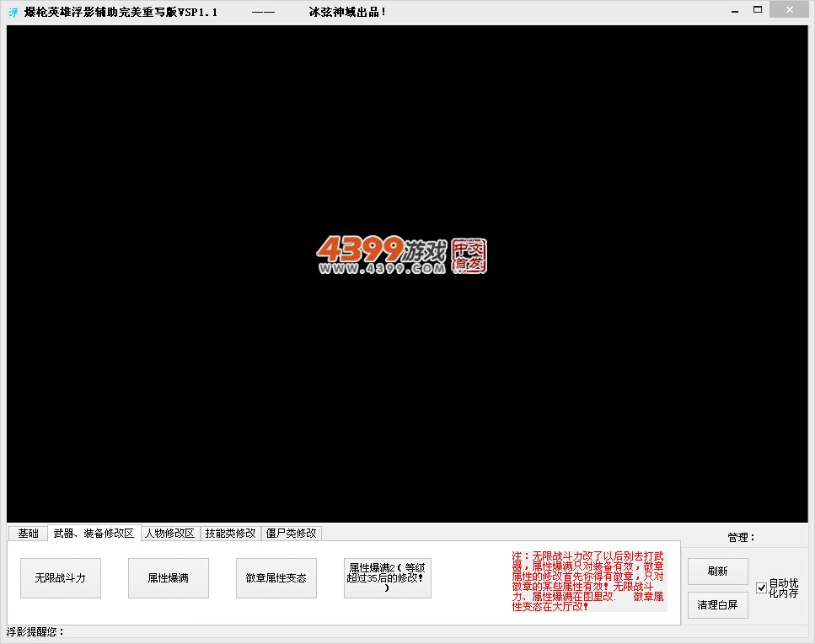Image resolution: width=815 pixels, height=644 pixels.
Task: Open the 技能类修改 tab
Action: coord(230,534)
